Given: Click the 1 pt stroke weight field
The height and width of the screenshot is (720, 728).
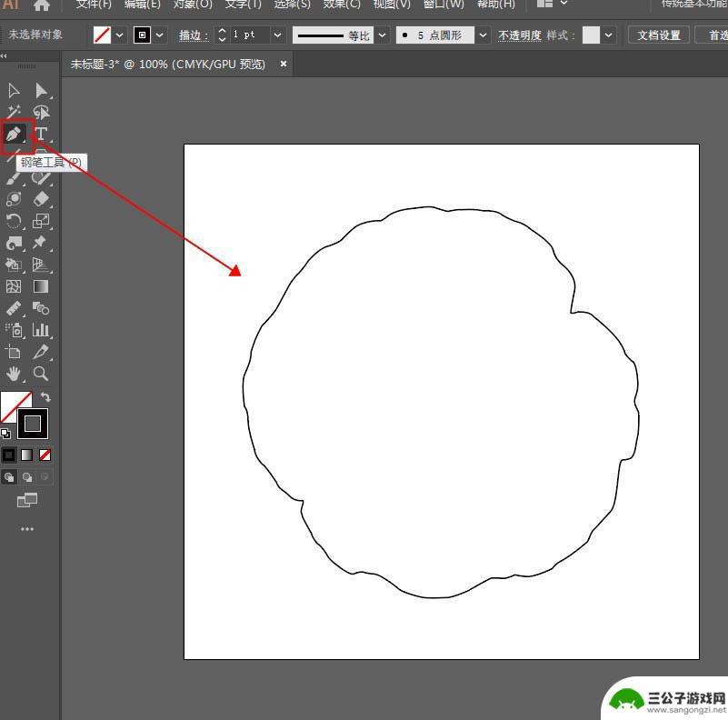Looking at the screenshot, I should pyautogui.click(x=249, y=35).
